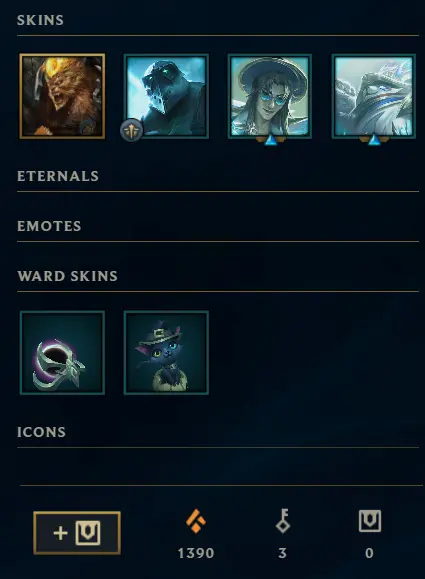Open the Skins section header
This screenshot has width=425, height=579.
pyautogui.click(x=40, y=20)
